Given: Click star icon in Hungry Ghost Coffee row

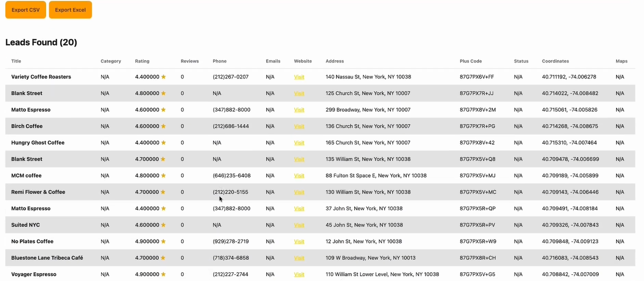Looking at the screenshot, I should (x=164, y=142).
